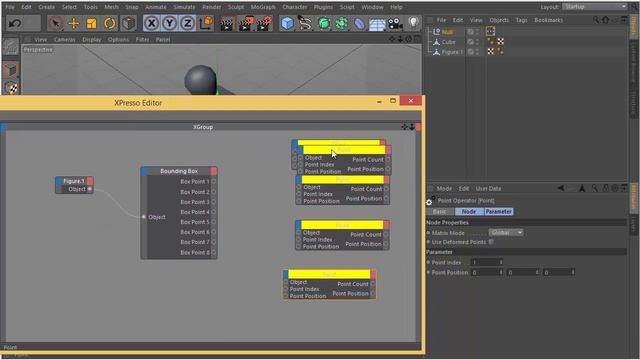Click the XGroup title bar
This screenshot has width=640, height=360.
tap(203, 127)
